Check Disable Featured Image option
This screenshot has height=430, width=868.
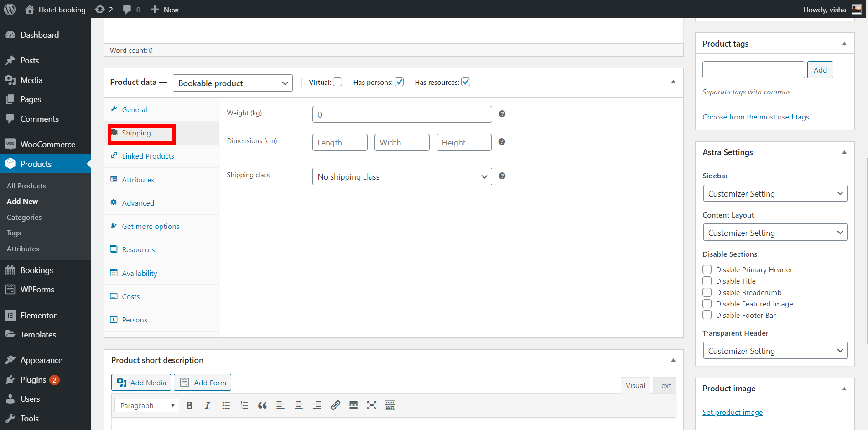tap(707, 304)
